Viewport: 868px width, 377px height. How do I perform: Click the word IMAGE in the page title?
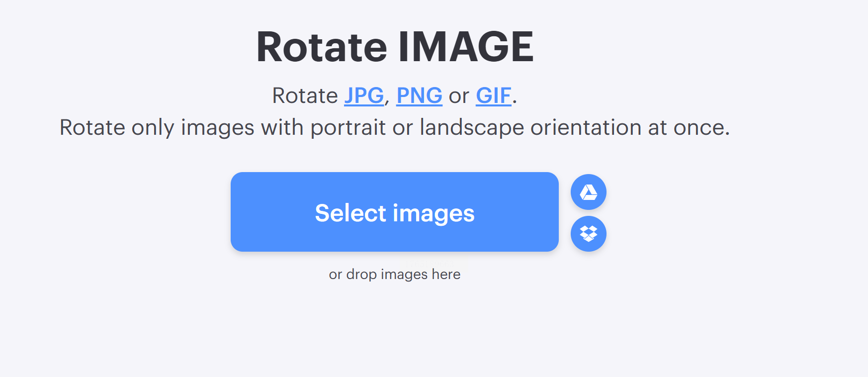pyautogui.click(x=466, y=47)
